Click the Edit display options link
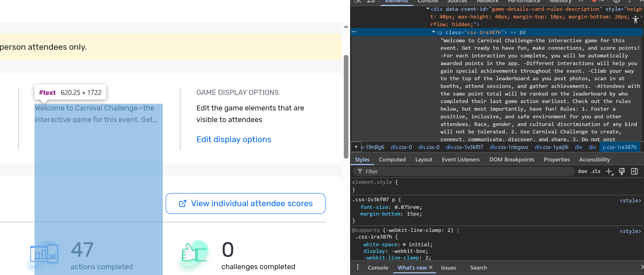The width and height of the screenshot is (644, 275). 234,139
